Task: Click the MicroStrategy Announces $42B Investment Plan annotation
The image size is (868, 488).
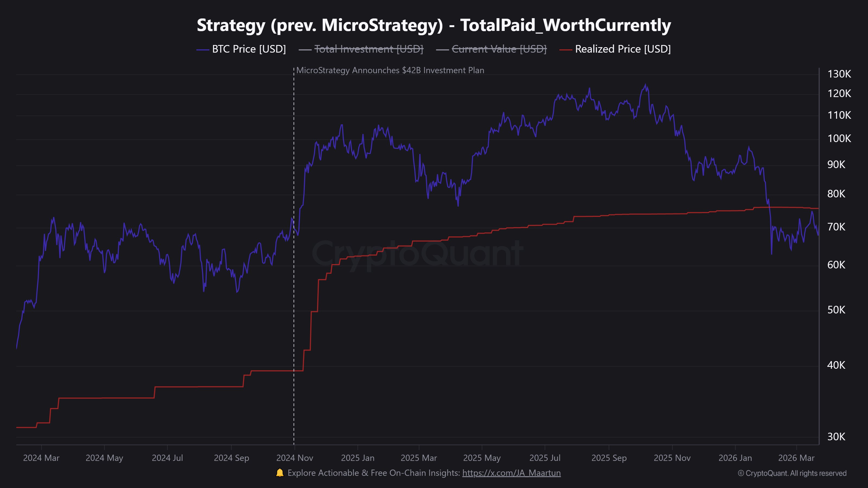Action: [390, 70]
